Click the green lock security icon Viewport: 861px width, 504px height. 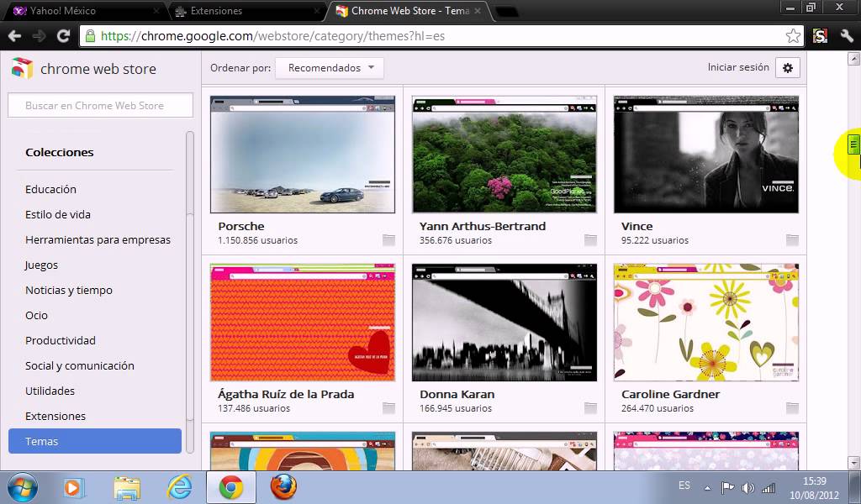coord(90,36)
